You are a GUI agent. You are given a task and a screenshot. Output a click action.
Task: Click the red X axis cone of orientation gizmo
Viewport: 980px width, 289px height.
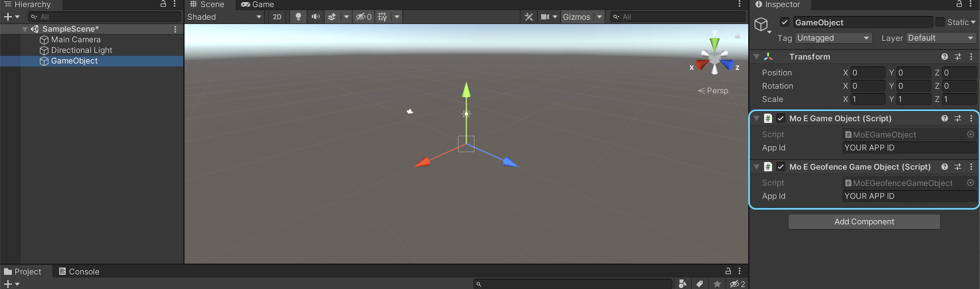click(x=701, y=65)
